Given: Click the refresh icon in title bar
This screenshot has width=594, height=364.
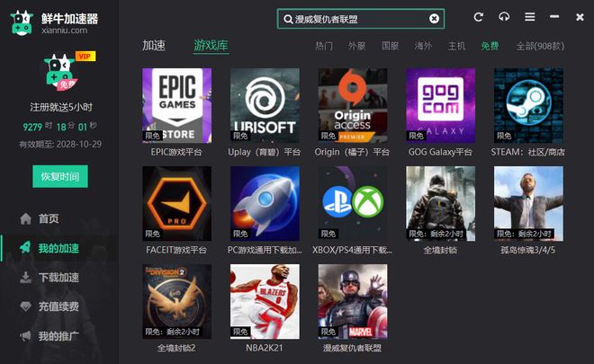Looking at the screenshot, I should tap(479, 17).
